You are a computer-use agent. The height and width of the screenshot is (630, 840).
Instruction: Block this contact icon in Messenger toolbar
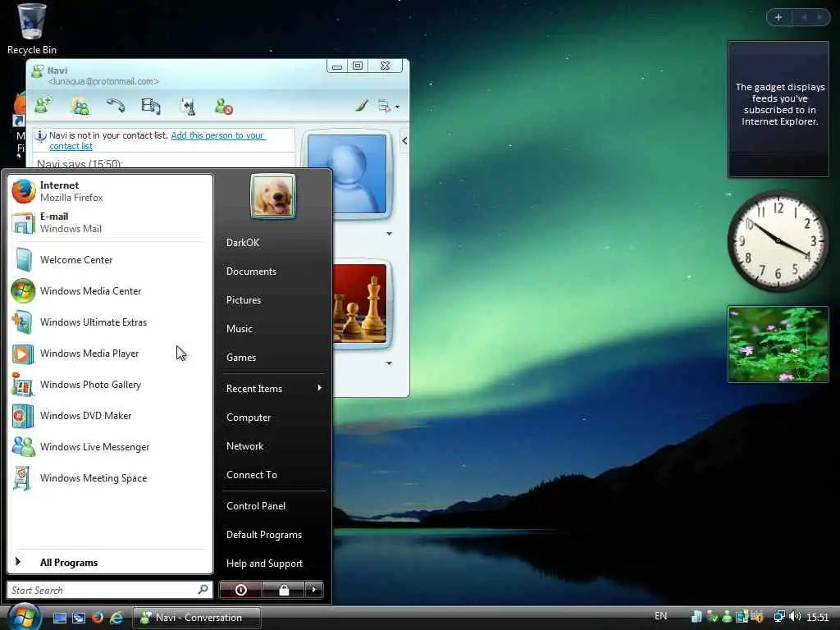tap(223, 106)
